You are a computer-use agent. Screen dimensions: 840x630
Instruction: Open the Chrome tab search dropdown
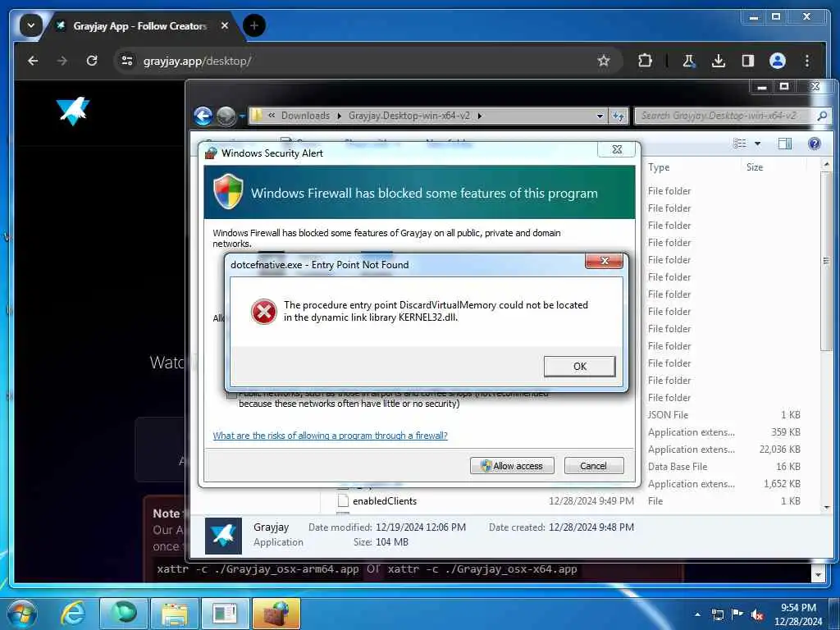31,25
